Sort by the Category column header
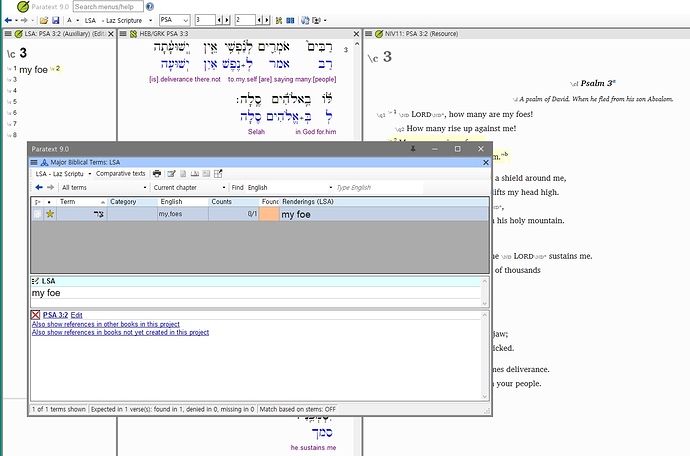This screenshot has height=456, width=690. pos(132,202)
